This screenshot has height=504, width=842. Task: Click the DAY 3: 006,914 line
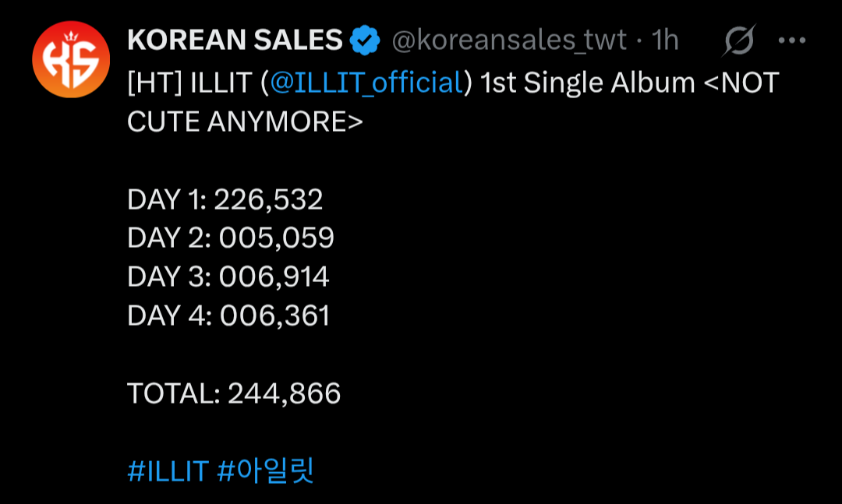click(228, 277)
